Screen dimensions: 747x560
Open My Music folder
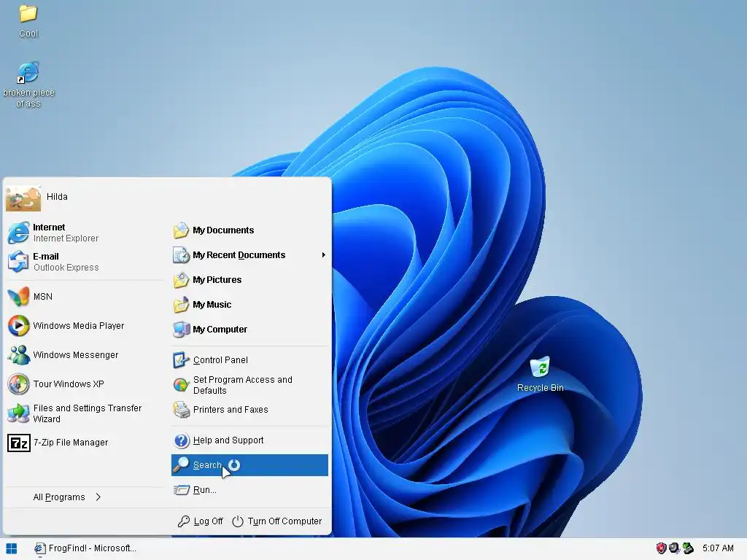(249, 304)
